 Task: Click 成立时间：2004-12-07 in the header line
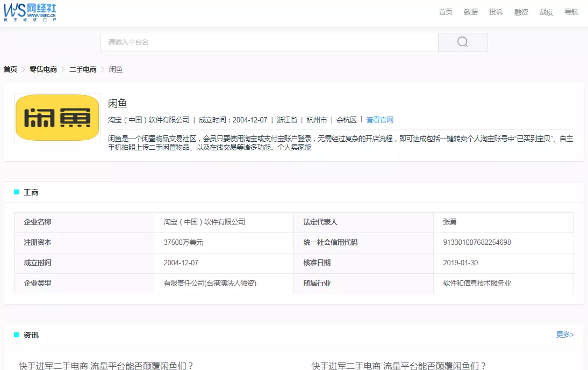[233, 120]
